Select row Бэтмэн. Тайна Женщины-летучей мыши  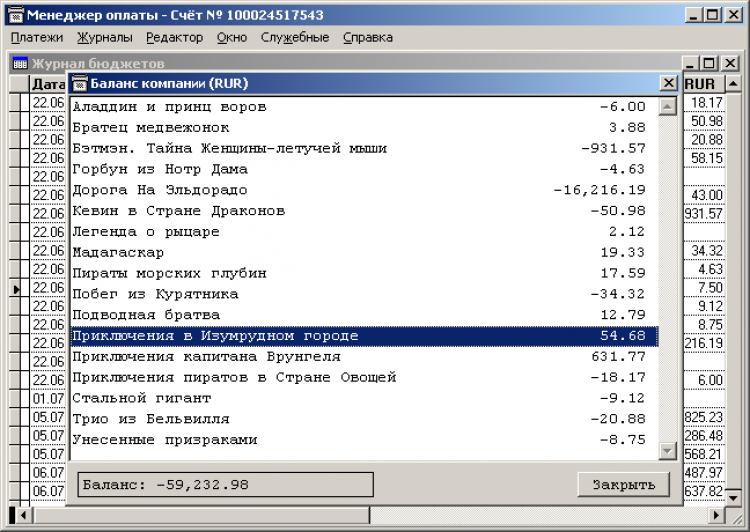tap(364, 148)
